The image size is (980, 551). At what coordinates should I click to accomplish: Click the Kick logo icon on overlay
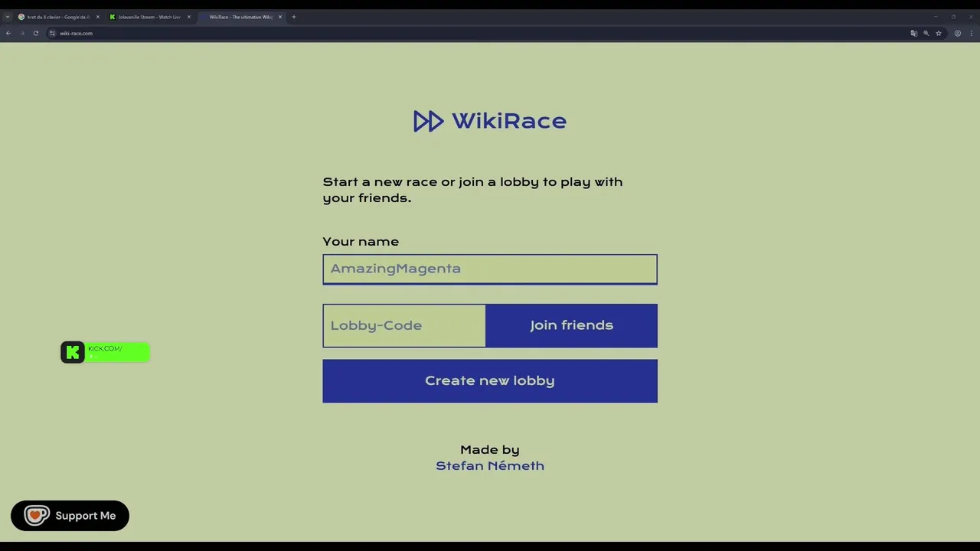coord(73,352)
